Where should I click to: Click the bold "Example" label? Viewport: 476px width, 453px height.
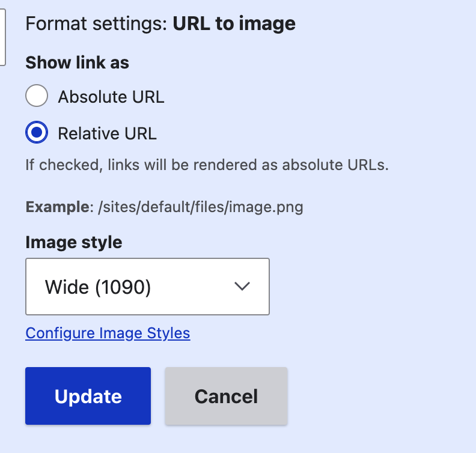pos(56,208)
